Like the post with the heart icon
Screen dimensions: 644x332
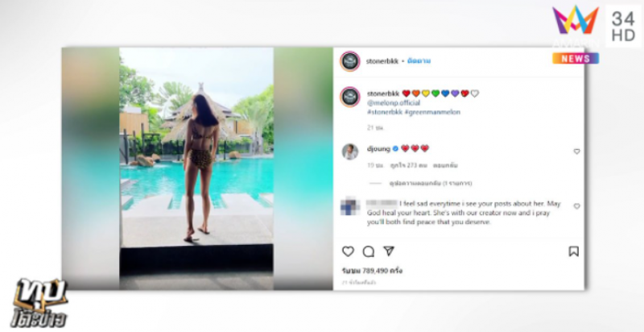348,251
